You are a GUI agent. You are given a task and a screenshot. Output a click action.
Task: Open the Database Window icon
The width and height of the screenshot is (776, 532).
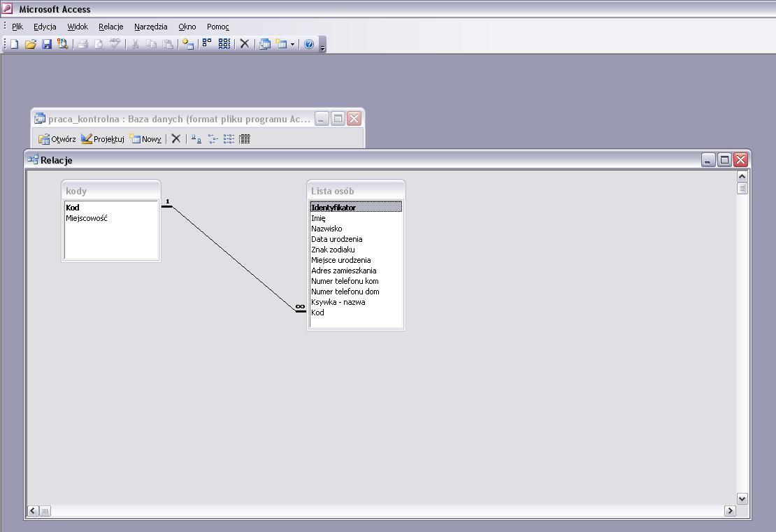click(x=265, y=44)
